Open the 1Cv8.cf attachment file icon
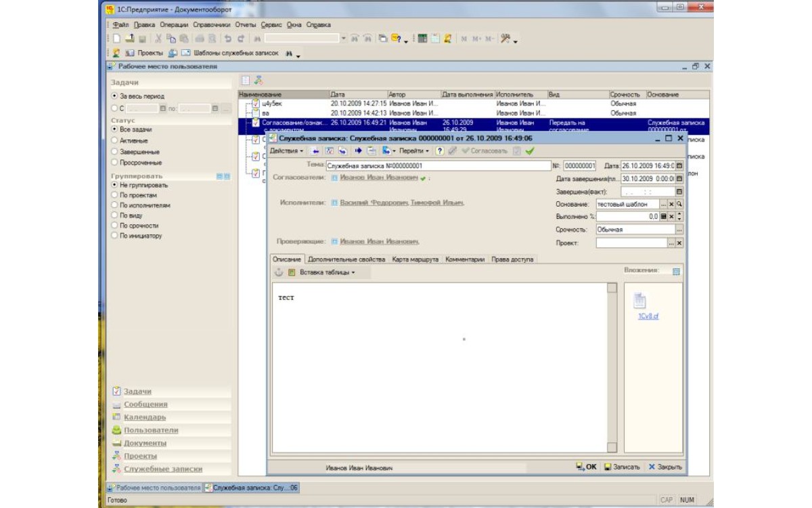This screenshot has width=812, height=508. [x=640, y=301]
